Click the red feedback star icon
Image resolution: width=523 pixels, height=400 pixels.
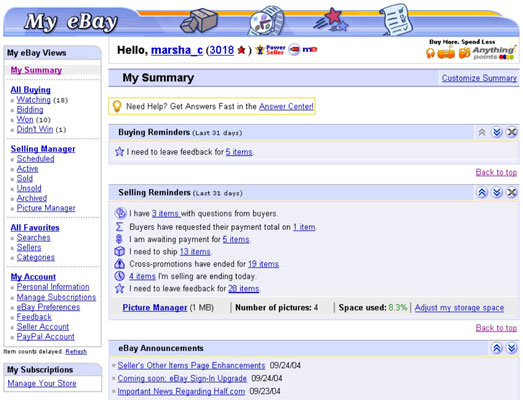pos(241,50)
